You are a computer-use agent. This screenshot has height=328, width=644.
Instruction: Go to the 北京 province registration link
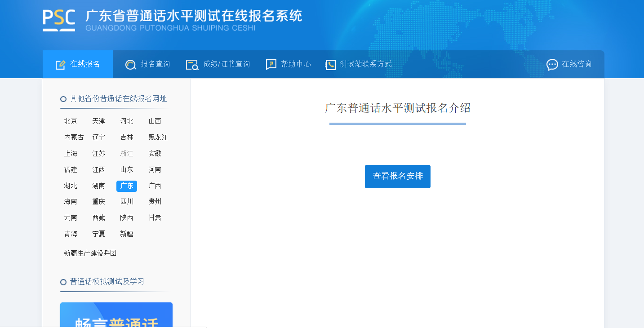click(x=71, y=121)
